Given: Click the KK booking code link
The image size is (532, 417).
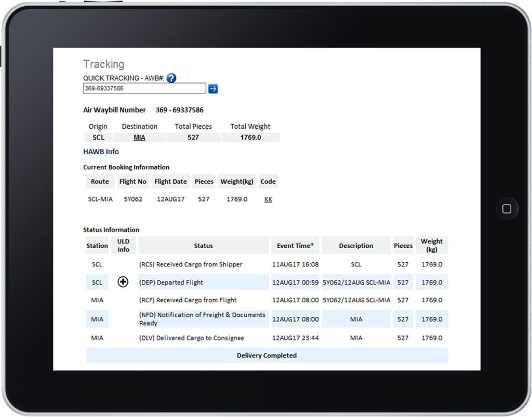Looking at the screenshot, I should (268, 199).
